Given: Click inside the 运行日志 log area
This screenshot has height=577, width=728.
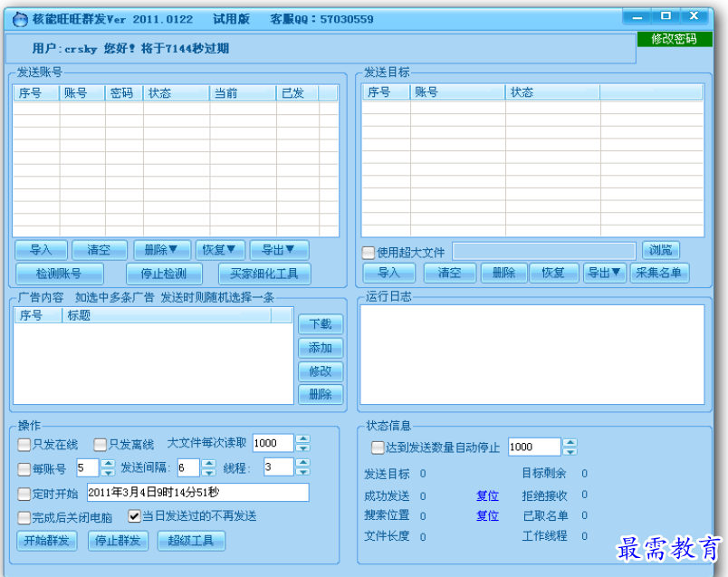Looking at the screenshot, I should pyautogui.click(x=532, y=354).
